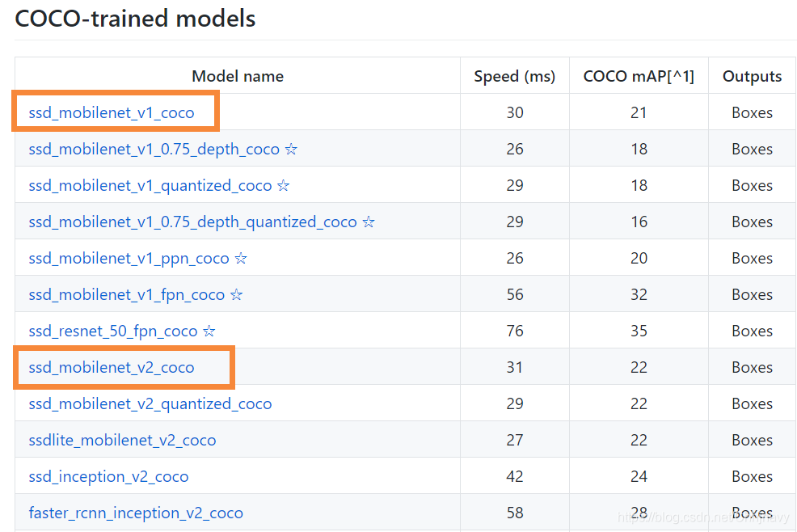This screenshot has height=532, width=797.
Task: Click the star next to ssd_mobilenet_v1_0.75_depth_coco
Action: [x=291, y=149]
